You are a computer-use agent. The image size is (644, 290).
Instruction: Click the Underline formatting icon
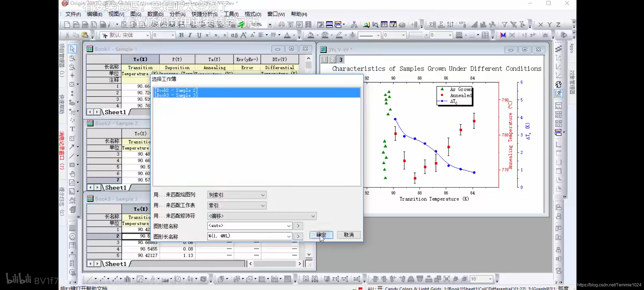[x=199, y=35]
